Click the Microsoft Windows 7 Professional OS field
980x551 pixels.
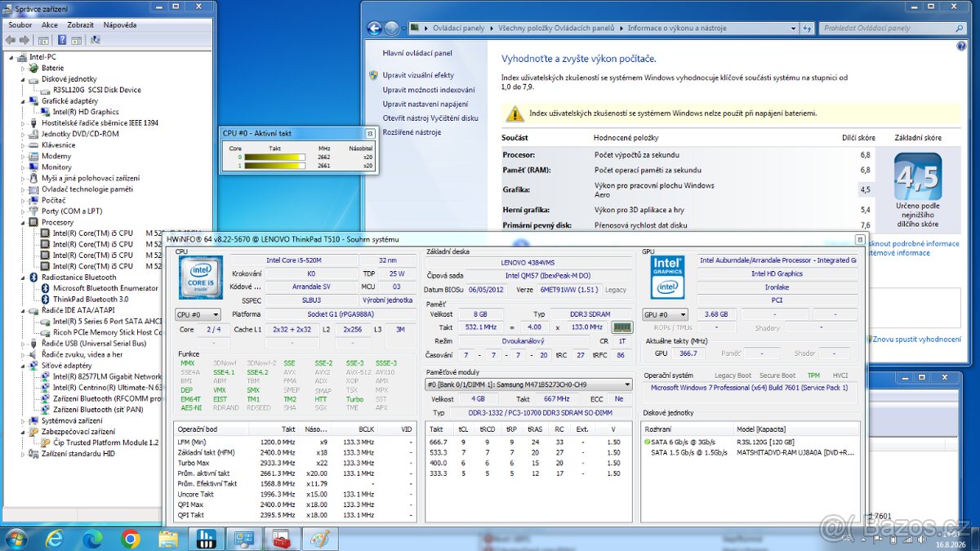click(x=749, y=388)
